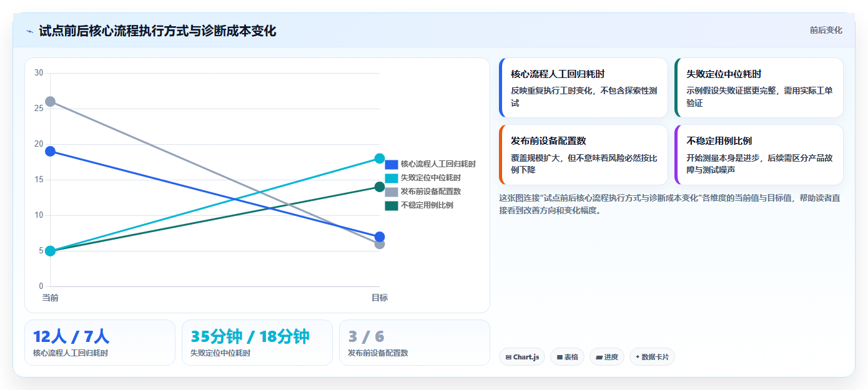Open the 不稳定用例比例 info card
868x390 pixels.
pyautogui.click(x=759, y=155)
